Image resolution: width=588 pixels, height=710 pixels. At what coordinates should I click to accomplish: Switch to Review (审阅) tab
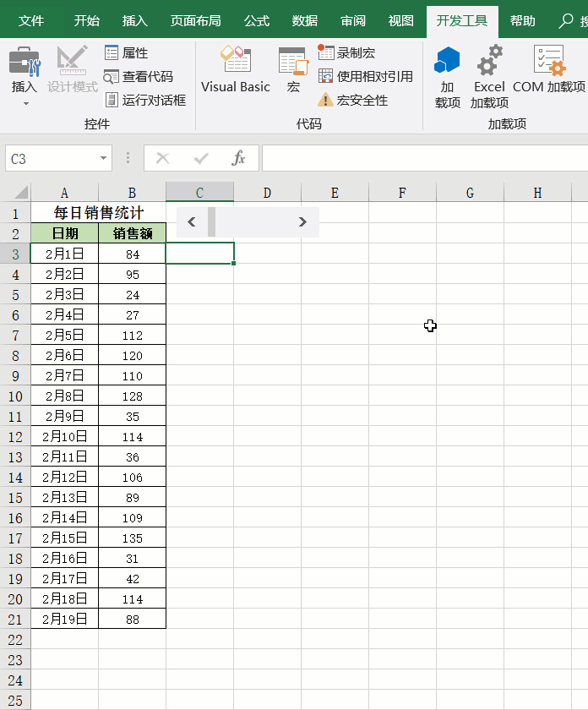click(353, 20)
